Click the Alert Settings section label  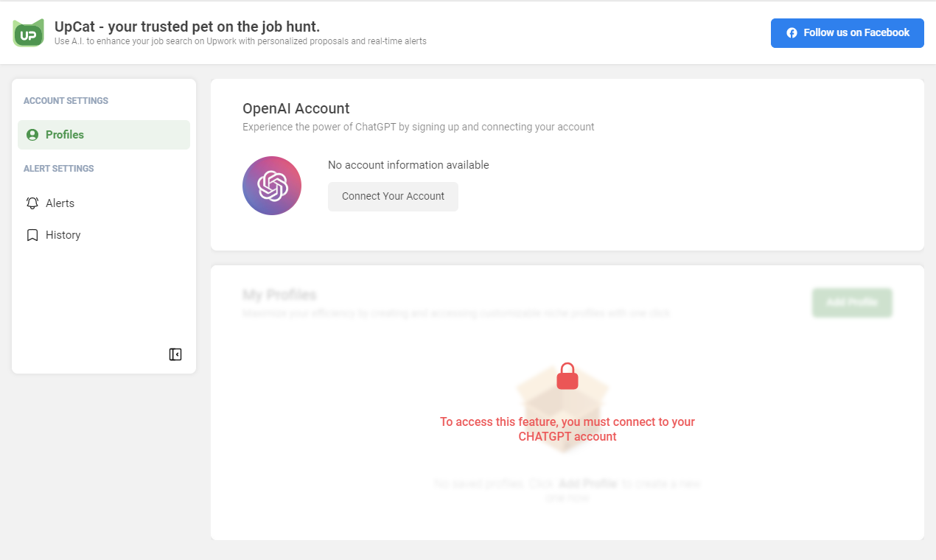coord(59,169)
